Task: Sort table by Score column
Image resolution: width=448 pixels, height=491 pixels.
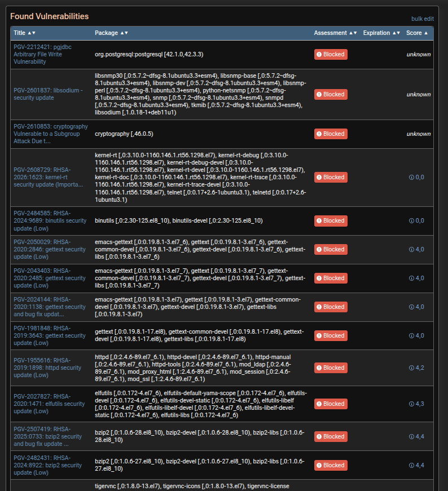Action: tap(417, 33)
